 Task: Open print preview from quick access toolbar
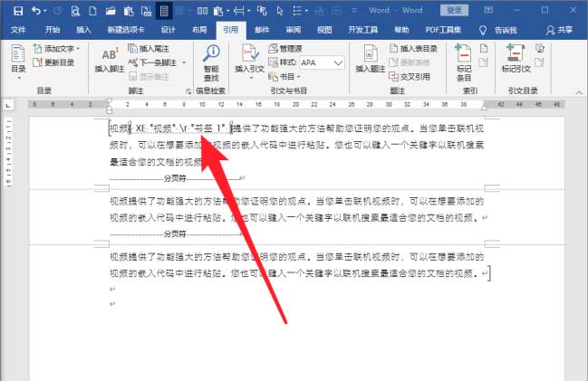pos(75,11)
